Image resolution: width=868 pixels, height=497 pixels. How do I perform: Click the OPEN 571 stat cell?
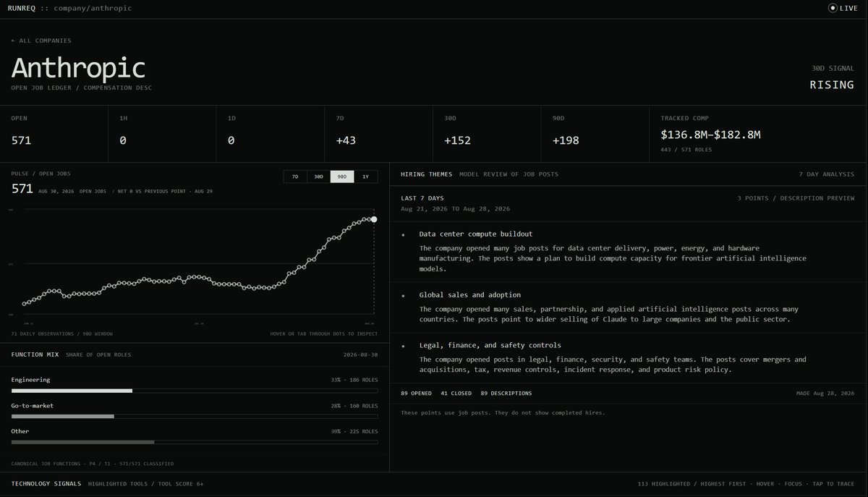click(x=54, y=134)
